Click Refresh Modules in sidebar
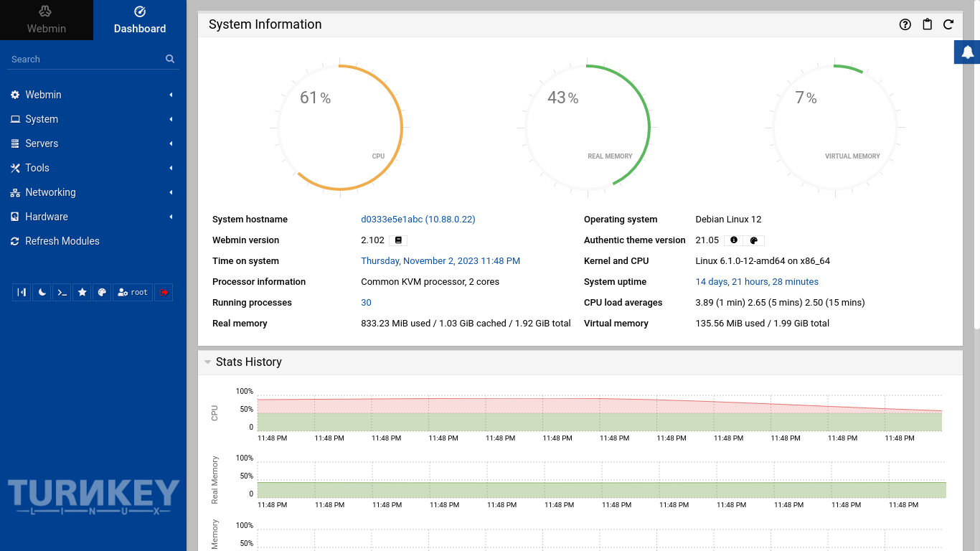 [x=62, y=241]
